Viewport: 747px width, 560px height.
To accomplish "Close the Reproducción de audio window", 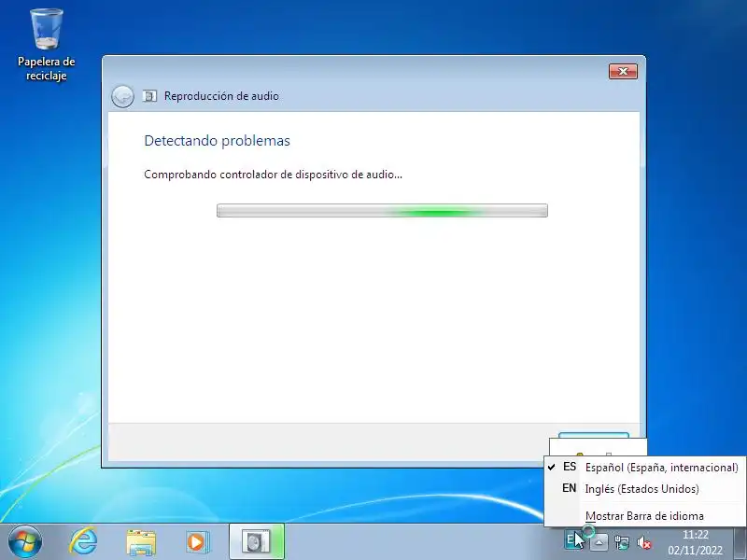I will [x=623, y=72].
